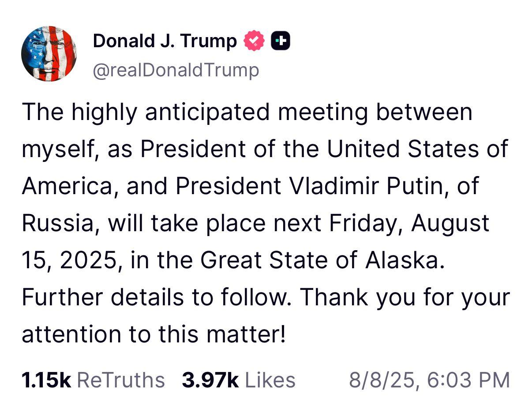The height and width of the screenshot is (398, 532).
Task: Click the time 6:03 PM
Action: 468,380
